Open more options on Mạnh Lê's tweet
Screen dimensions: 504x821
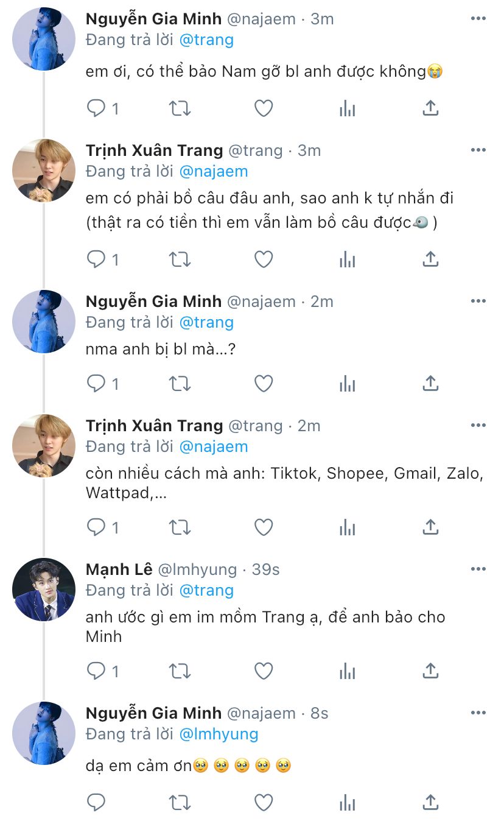point(478,569)
